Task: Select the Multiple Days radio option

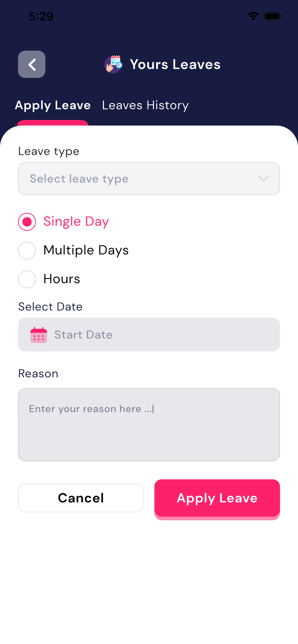Action: 27,251
